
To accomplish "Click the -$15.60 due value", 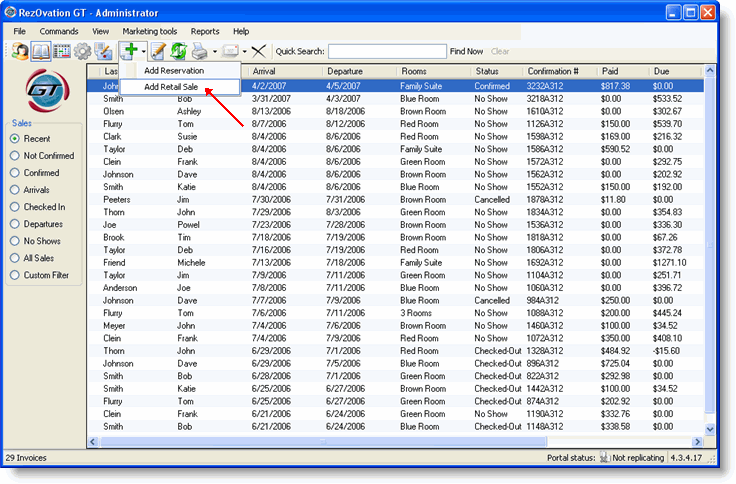I will (666, 351).
